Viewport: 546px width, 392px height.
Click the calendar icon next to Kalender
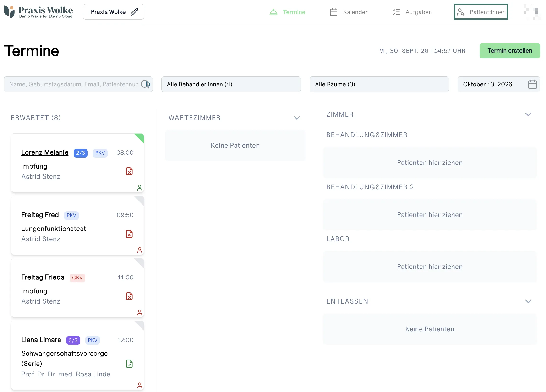point(333,12)
